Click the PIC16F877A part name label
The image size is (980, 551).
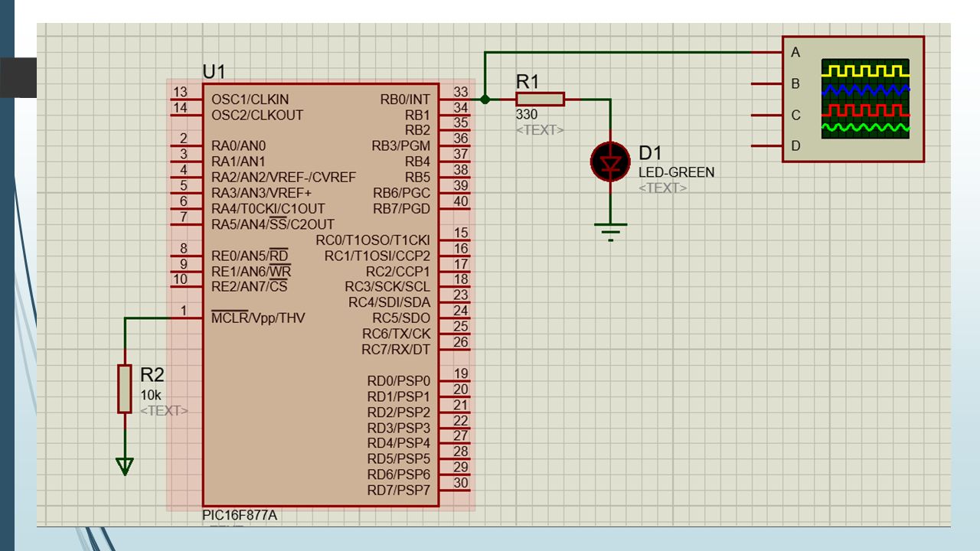coord(240,515)
